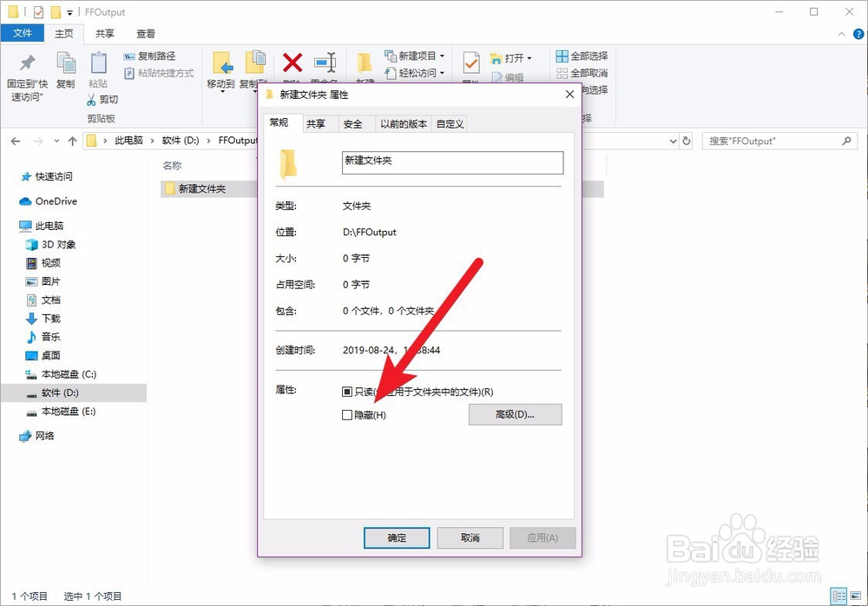Select 下载 folder in navigation pane
This screenshot has height=606, width=868.
click(43, 319)
